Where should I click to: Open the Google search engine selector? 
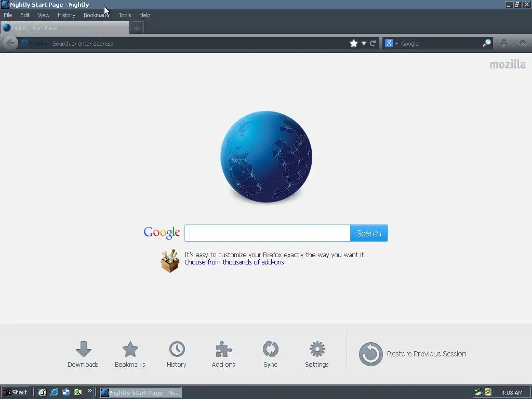click(391, 44)
